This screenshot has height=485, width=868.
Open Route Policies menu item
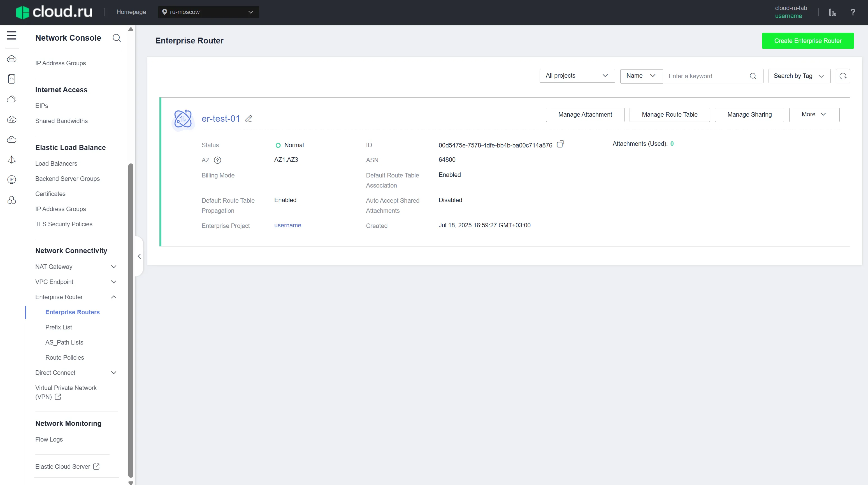[x=65, y=358]
